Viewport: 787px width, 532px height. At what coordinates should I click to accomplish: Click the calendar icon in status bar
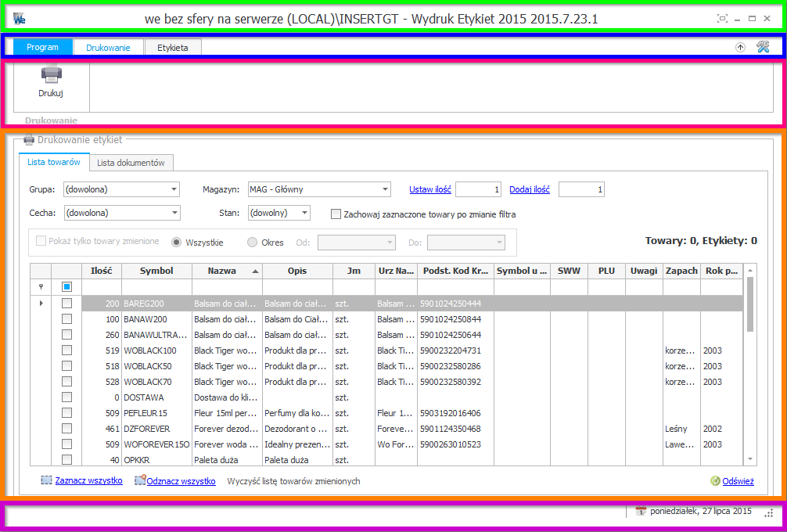tap(641, 512)
